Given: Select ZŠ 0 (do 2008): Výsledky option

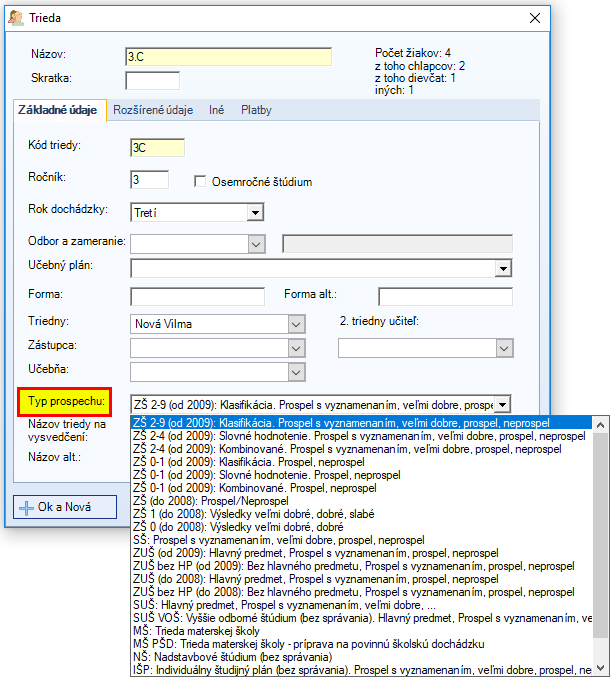Looking at the screenshot, I should (x=362, y=527).
